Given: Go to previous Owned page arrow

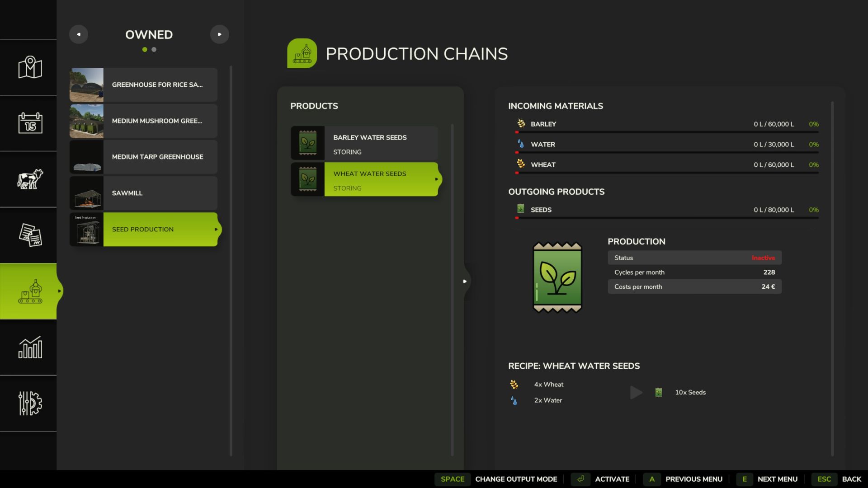Looking at the screenshot, I should 79,34.
